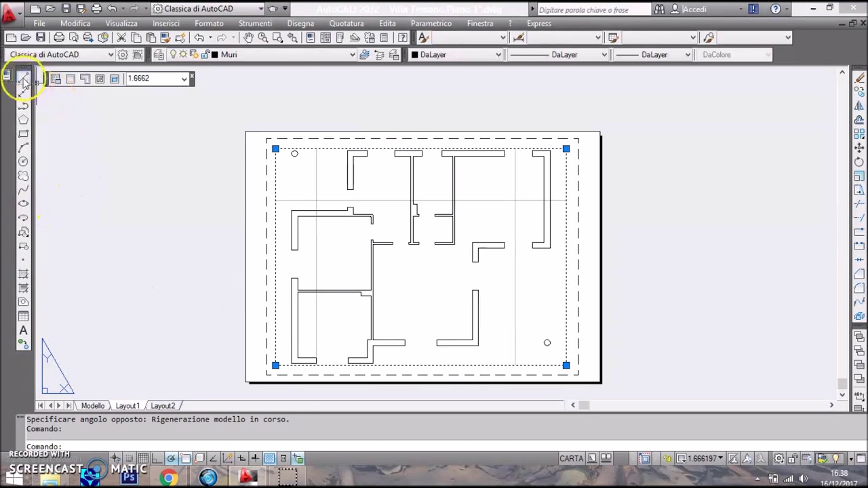Click the Single Viewport icon
This screenshot has height=488, width=868.
[x=71, y=79]
